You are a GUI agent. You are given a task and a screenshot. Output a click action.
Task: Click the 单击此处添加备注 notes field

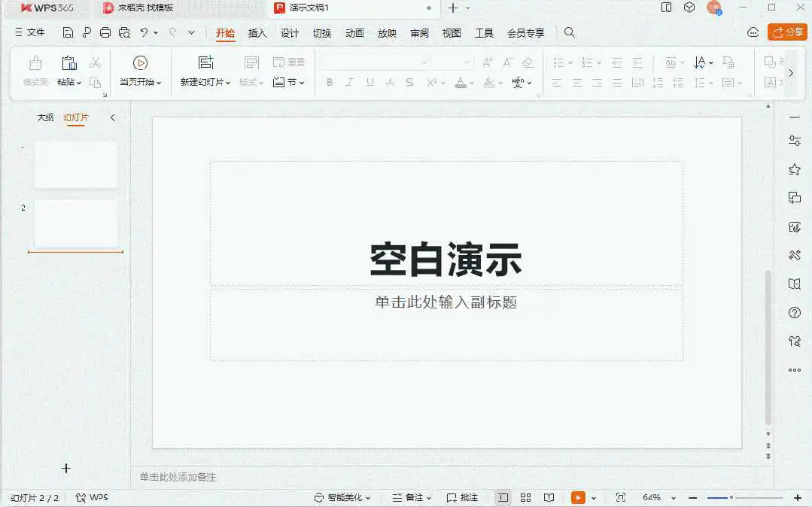coord(178,477)
